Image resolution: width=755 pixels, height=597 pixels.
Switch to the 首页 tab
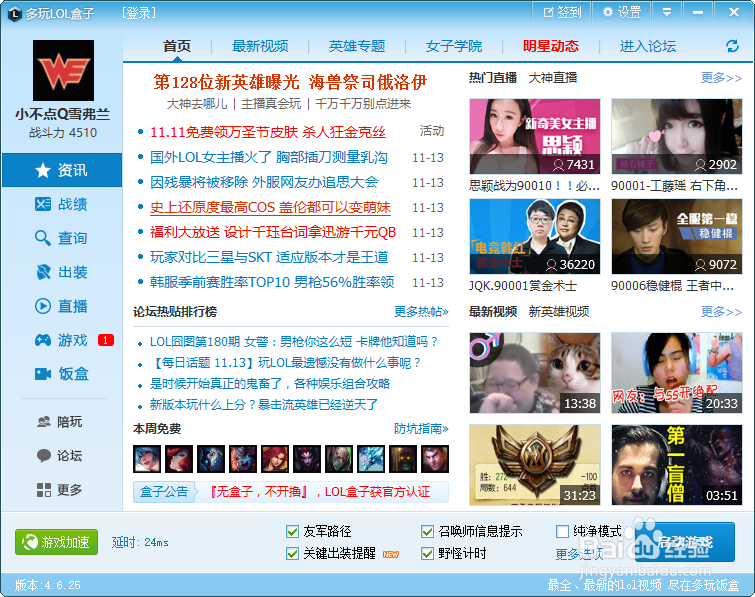tap(177, 46)
